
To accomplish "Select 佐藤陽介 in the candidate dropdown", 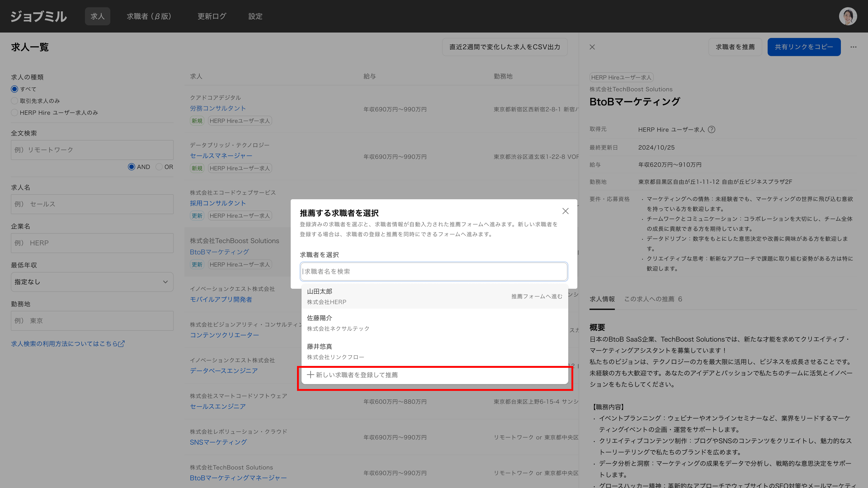I will 434,323.
